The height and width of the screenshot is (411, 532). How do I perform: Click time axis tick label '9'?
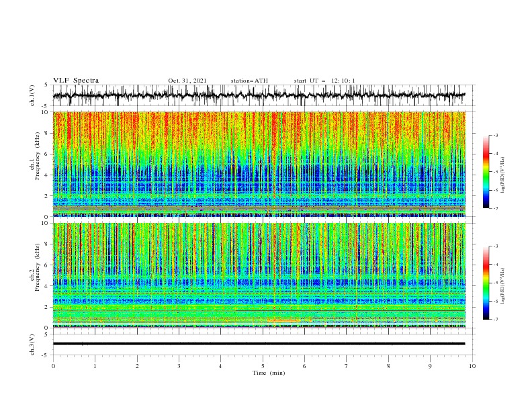pyautogui.click(x=430, y=366)
